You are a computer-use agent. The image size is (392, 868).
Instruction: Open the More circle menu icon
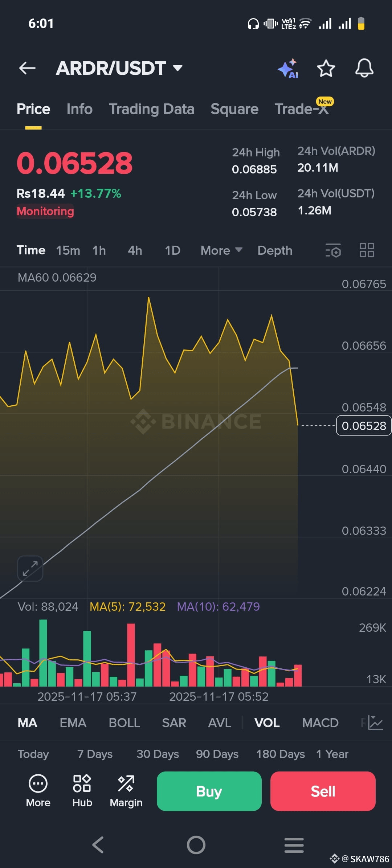tap(38, 791)
